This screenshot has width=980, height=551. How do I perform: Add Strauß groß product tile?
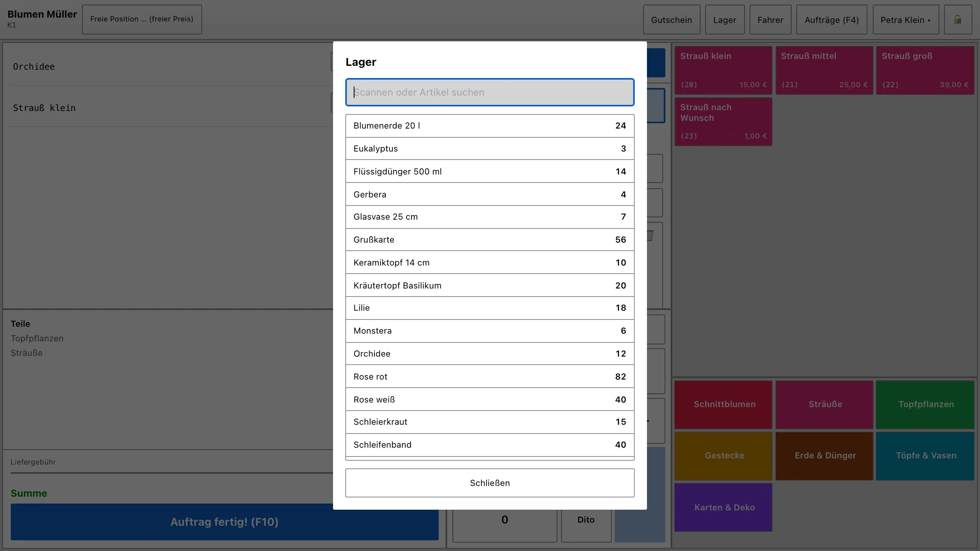[925, 70]
